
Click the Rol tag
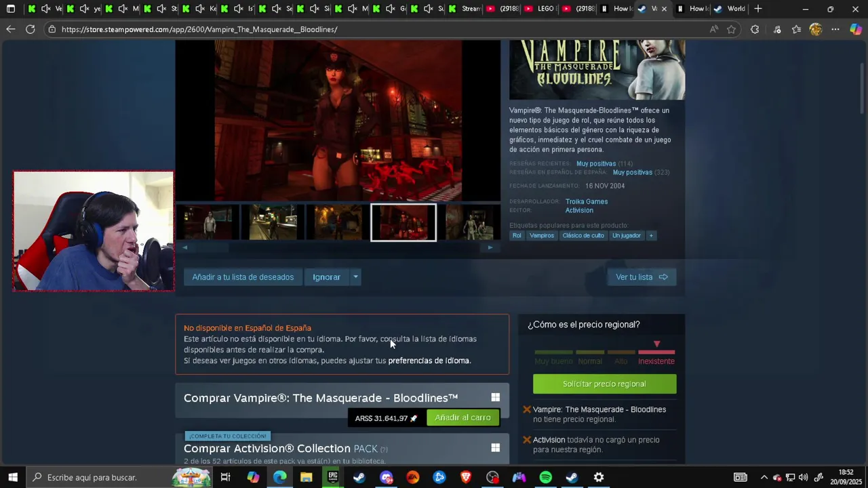click(517, 235)
